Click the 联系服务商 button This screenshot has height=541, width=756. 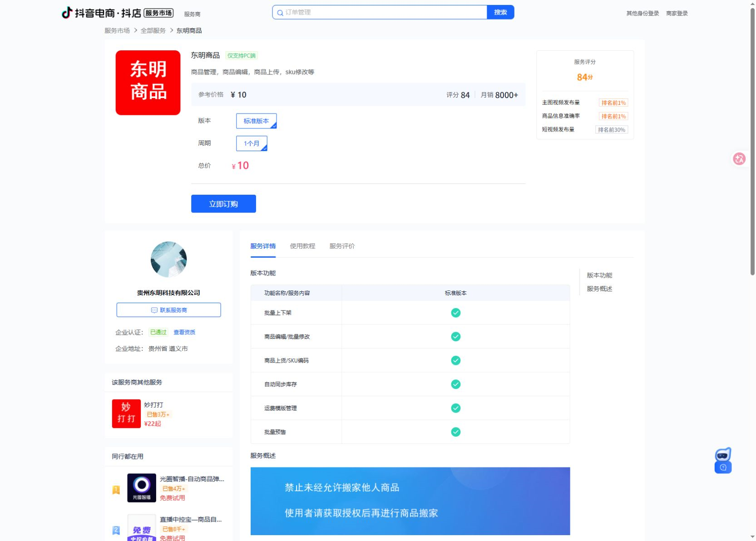click(x=168, y=310)
